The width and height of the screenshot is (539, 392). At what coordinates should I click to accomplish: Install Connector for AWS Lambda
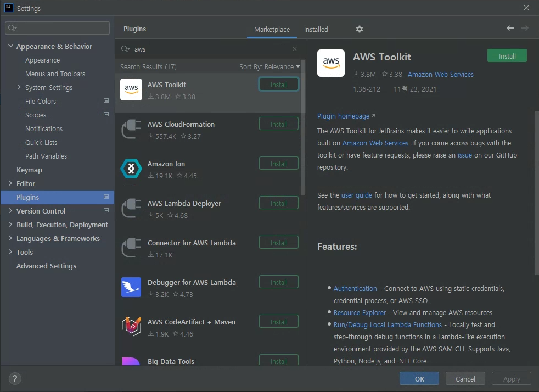(278, 243)
